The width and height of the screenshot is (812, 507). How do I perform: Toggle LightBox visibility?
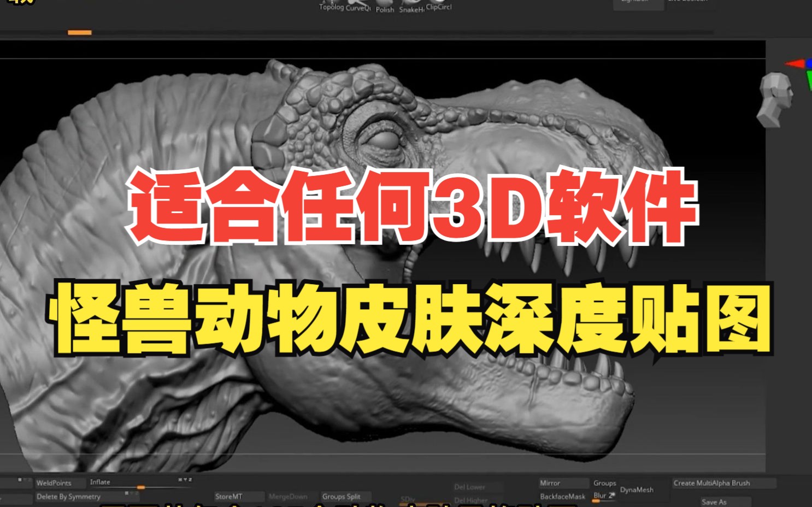pyautogui.click(x=638, y=3)
